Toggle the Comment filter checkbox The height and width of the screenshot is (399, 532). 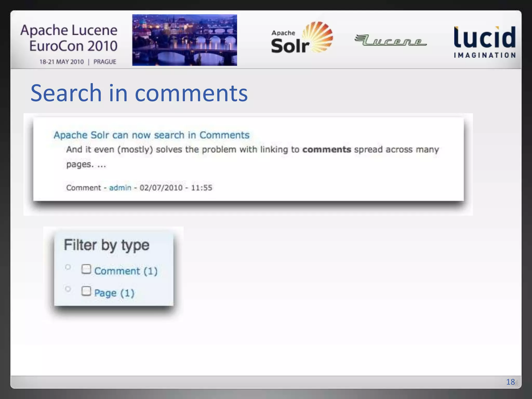[86, 269]
